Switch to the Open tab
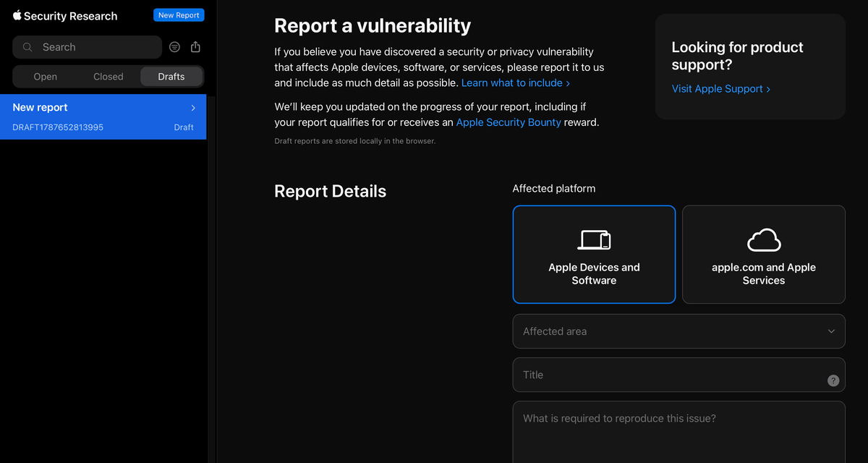 (x=45, y=77)
